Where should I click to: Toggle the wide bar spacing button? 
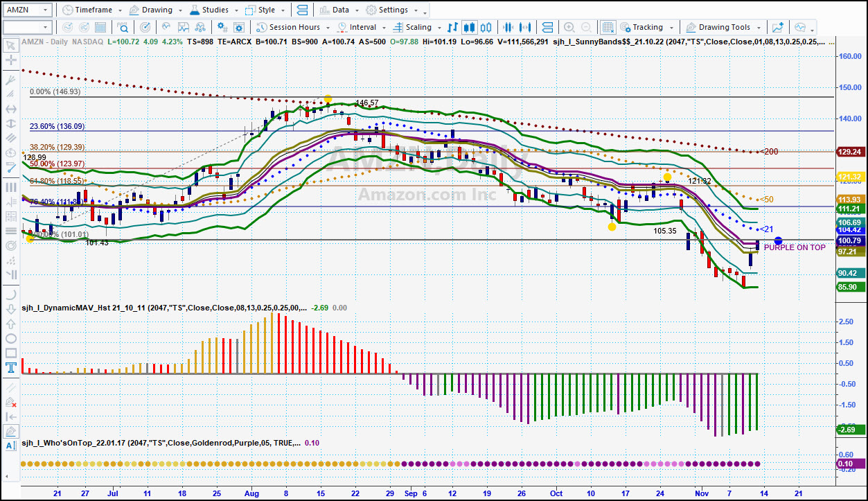526,28
